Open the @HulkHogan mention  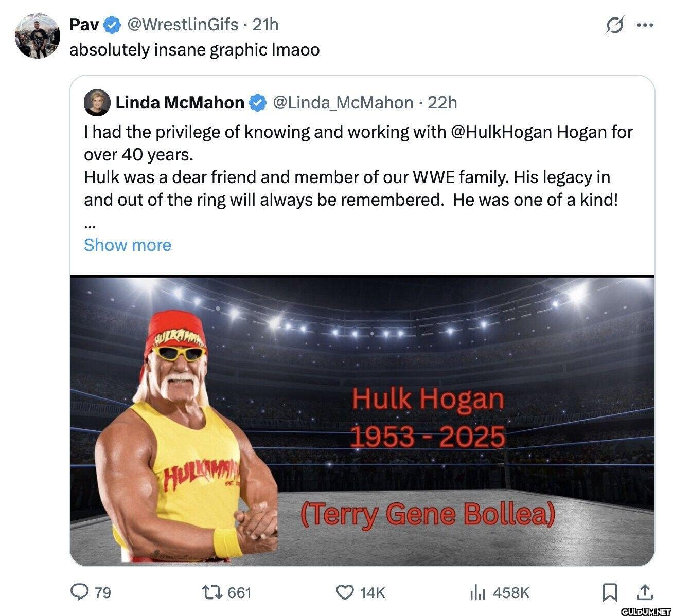tap(502, 132)
